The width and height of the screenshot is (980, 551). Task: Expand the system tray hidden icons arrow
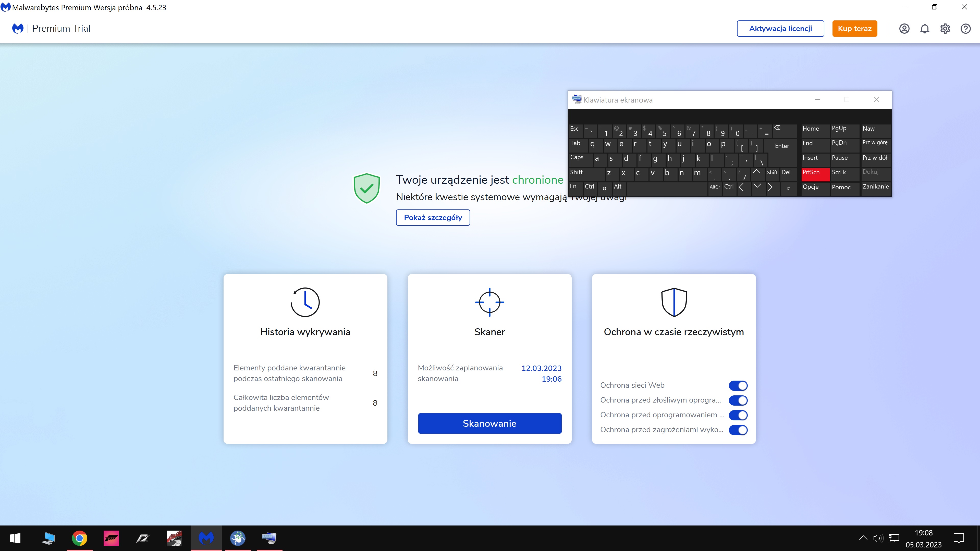[863, 538]
